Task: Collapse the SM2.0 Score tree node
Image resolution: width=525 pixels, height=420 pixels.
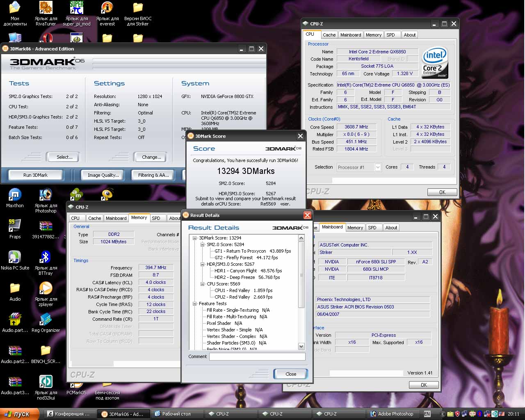Action: point(202,244)
